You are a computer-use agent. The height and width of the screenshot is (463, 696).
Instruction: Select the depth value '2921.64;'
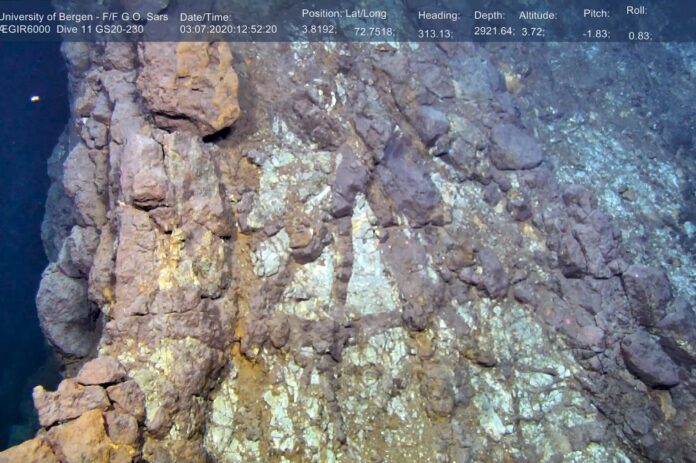[494, 31]
